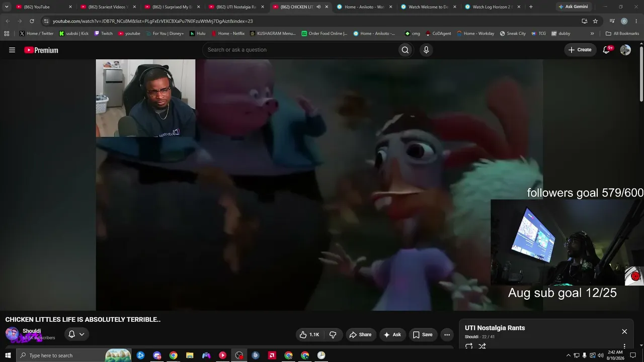
Task: Open the All Bookmarks folder
Action: [622, 34]
